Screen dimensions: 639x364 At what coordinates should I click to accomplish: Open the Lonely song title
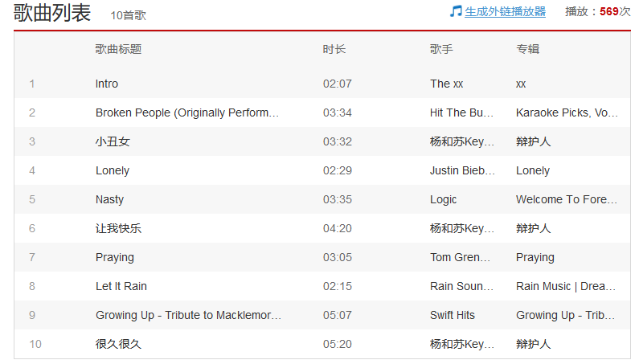(113, 170)
